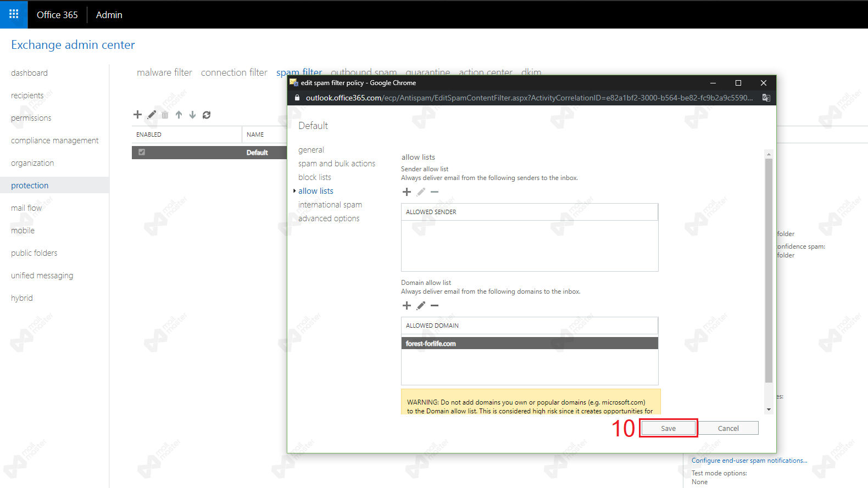This screenshot has height=488, width=868.
Task: Switch to the spam filter tab
Action: (x=299, y=72)
